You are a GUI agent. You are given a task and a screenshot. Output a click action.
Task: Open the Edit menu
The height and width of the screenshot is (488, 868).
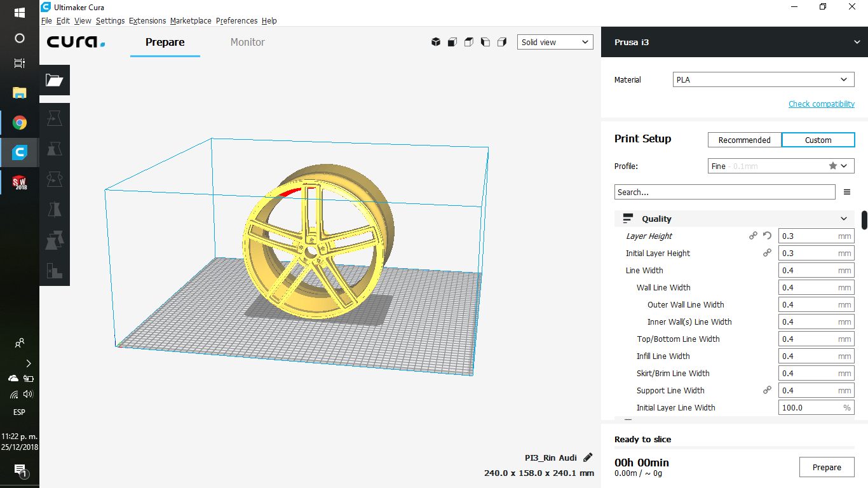pos(63,20)
